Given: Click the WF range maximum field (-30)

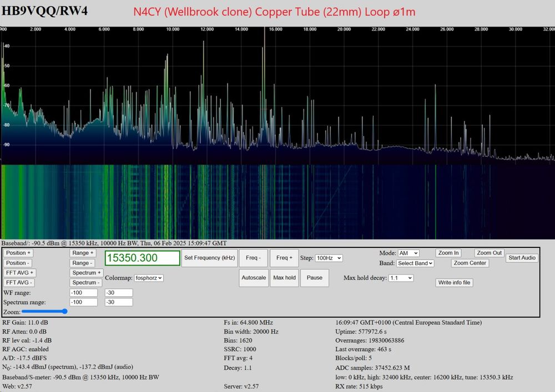Looking at the screenshot, I should coord(119,293).
